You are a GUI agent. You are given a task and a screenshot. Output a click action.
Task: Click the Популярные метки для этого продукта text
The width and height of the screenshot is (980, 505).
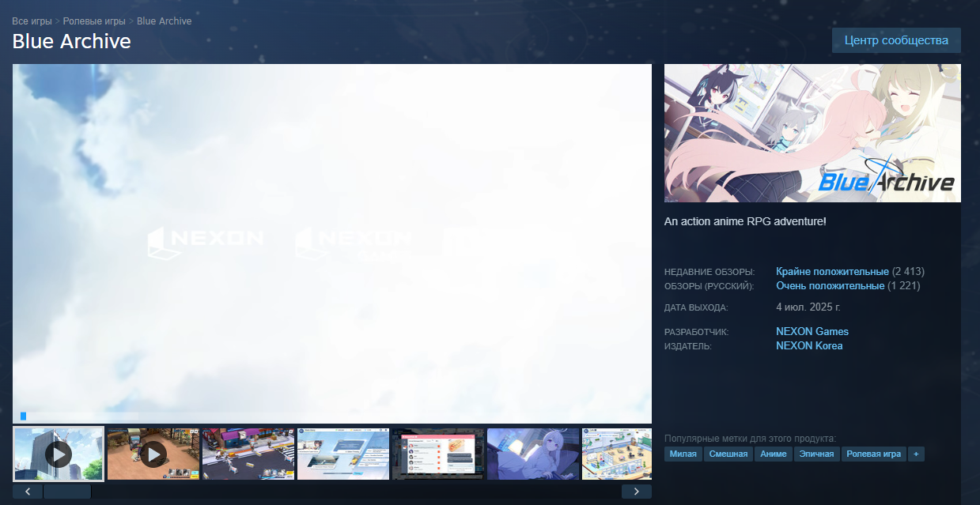point(750,439)
